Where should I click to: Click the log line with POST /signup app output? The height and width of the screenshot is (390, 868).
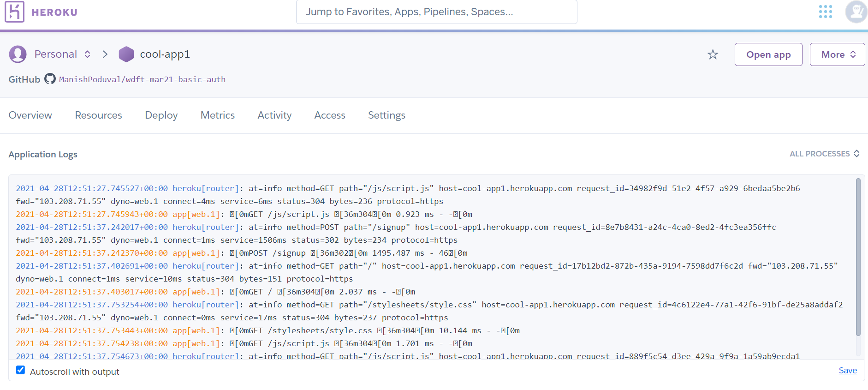(x=242, y=253)
